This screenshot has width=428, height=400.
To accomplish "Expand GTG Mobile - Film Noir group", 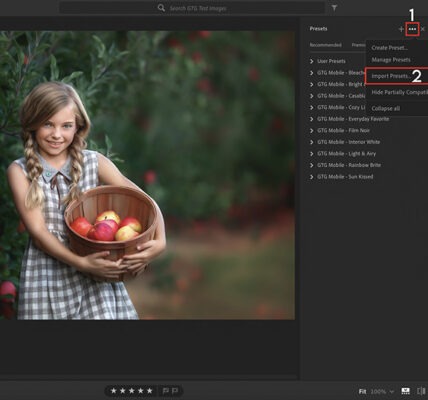I will [339, 130].
